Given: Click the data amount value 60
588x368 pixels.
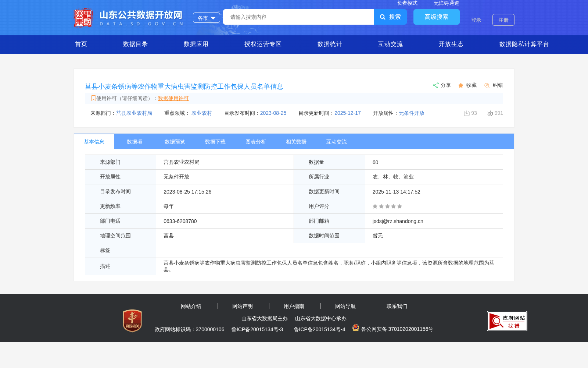Looking at the screenshot, I should [376, 162].
